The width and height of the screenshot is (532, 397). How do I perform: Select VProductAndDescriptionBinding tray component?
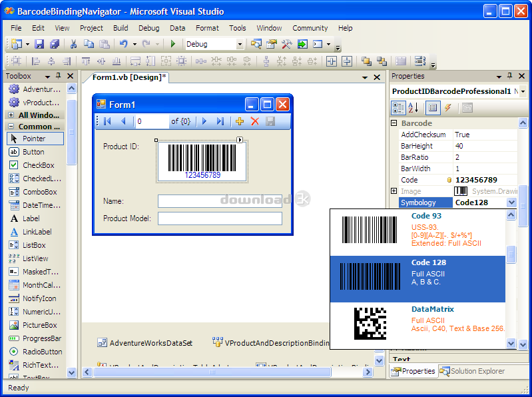point(271,342)
